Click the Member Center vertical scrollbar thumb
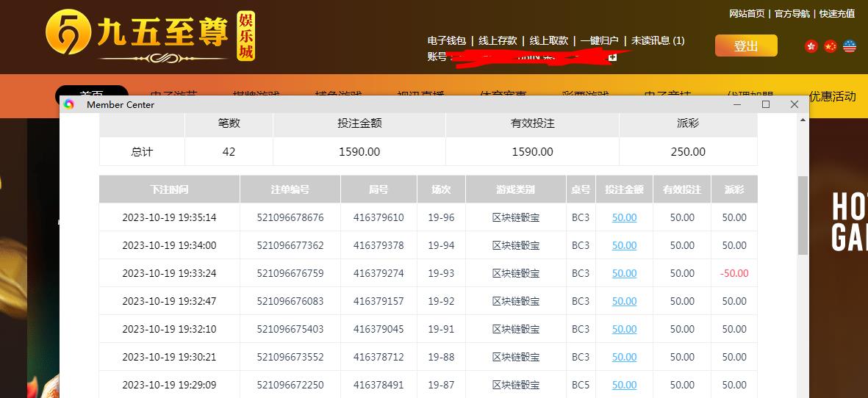 coord(803,215)
